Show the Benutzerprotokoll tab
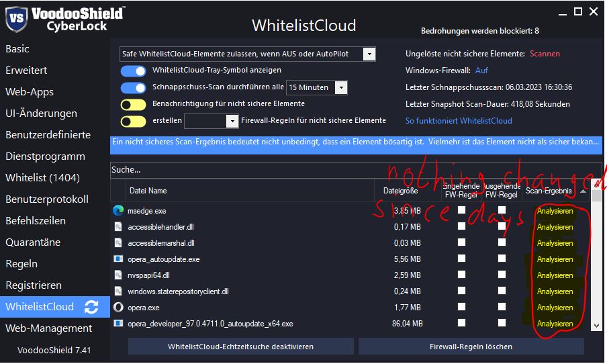The width and height of the screenshot is (607, 364). coord(47,199)
